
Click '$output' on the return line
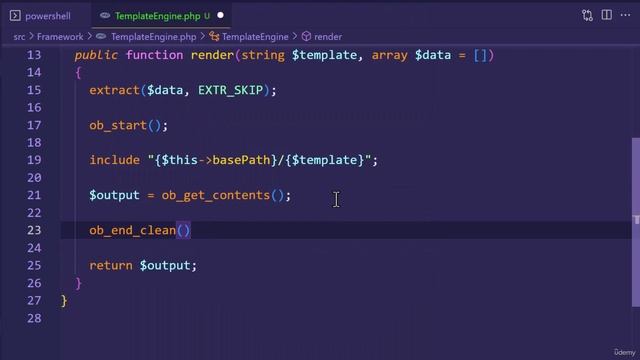(165, 265)
